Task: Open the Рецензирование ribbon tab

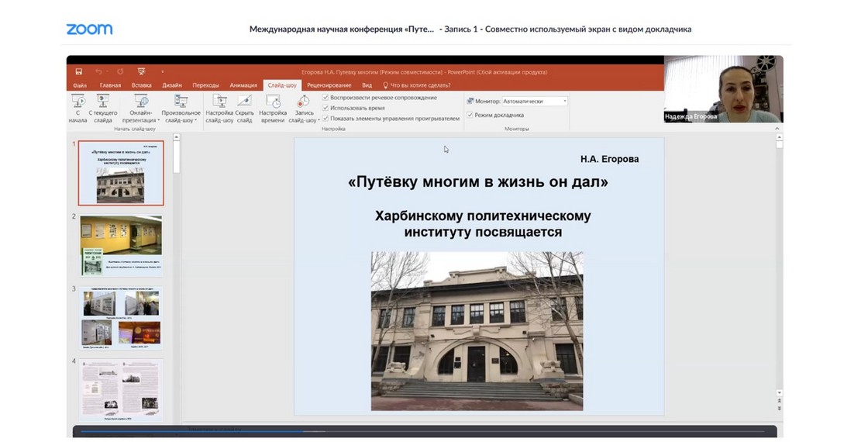Action: 329,85
